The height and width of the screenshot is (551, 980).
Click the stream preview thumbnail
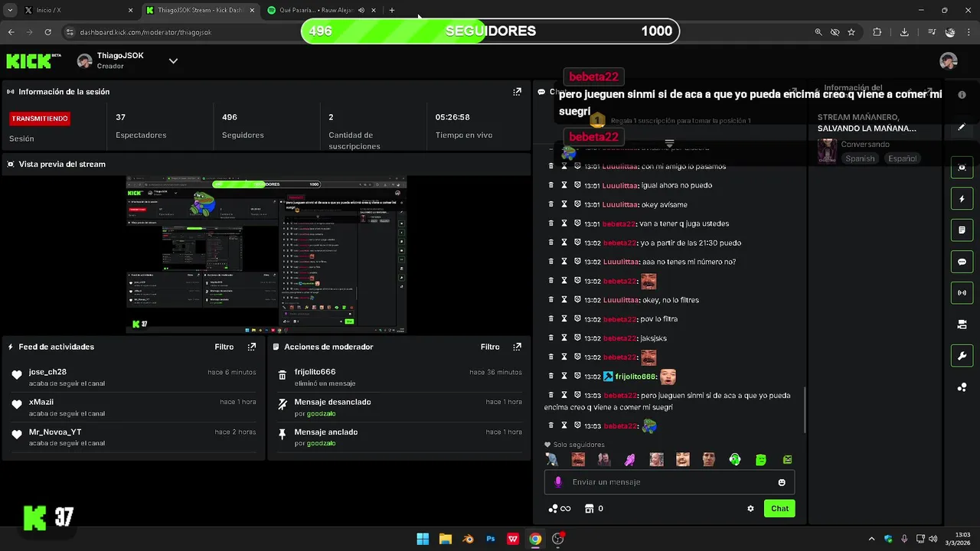click(266, 255)
